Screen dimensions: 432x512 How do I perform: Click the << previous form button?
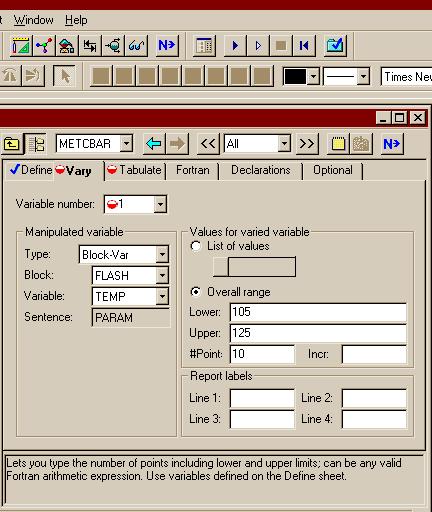pyautogui.click(x=208, y=144)
